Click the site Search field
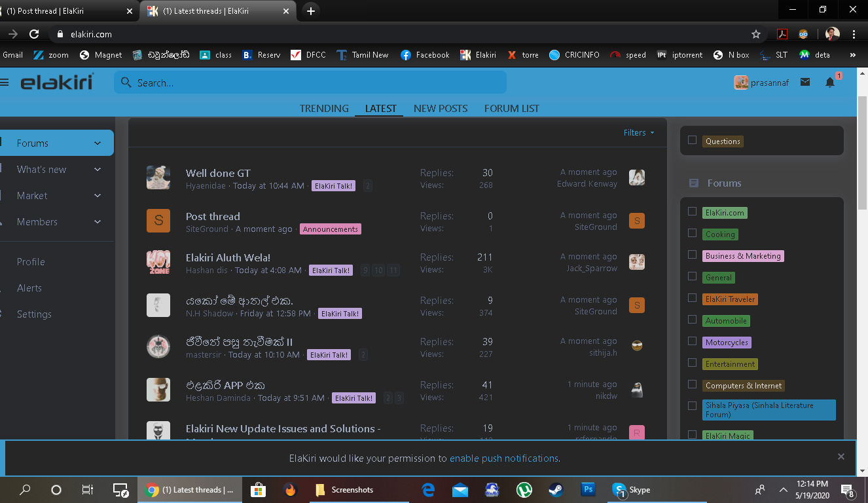This screenshot has width=868, height=503. [x=310, y=83]
